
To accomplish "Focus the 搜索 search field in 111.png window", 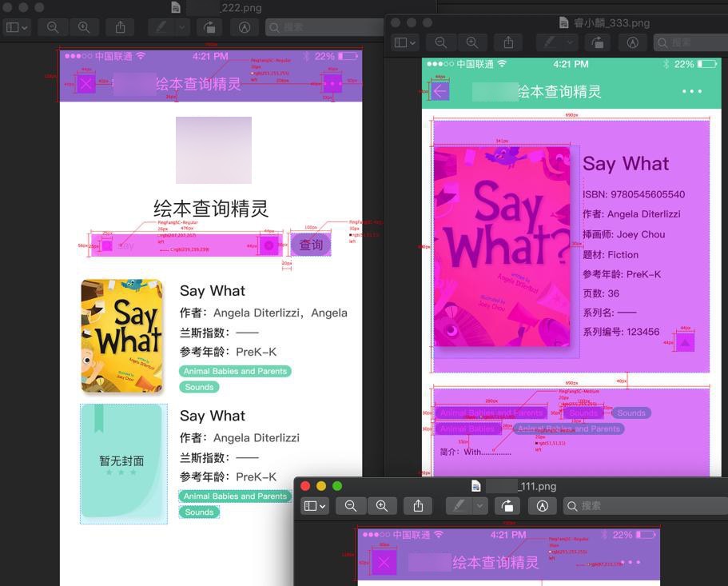I will tap(646, 506).
